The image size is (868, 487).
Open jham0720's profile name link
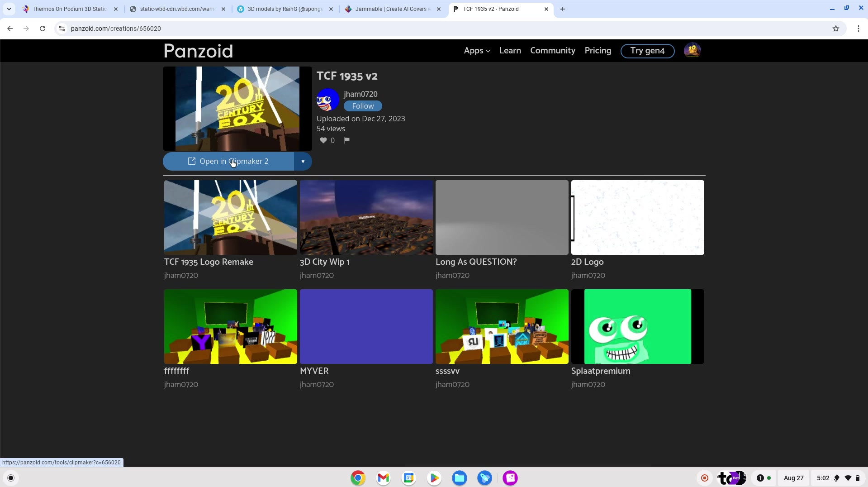(360, 94)
